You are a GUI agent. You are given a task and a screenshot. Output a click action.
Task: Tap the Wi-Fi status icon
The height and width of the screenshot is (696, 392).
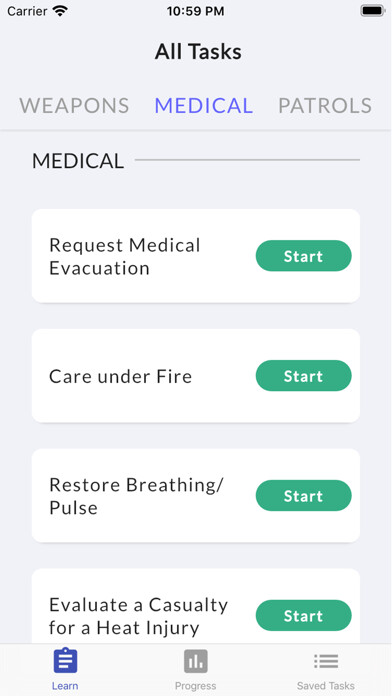click(x=59, y=11)
